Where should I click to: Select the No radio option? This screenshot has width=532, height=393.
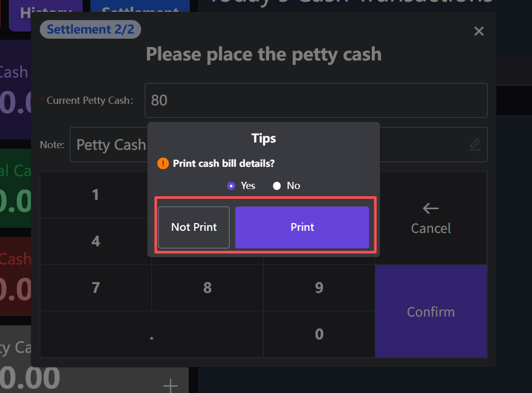[x=277, y=186]
